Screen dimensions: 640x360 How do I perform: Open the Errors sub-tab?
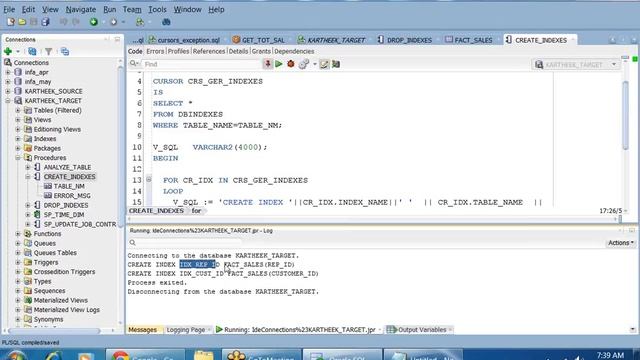coord(155,51)
